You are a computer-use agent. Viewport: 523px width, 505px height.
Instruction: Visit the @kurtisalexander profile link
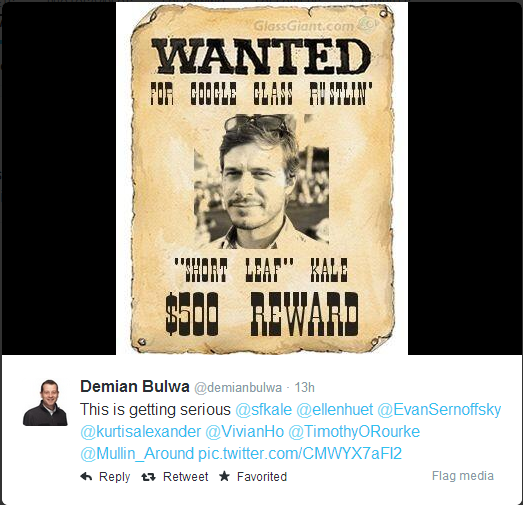coord(140,432)
